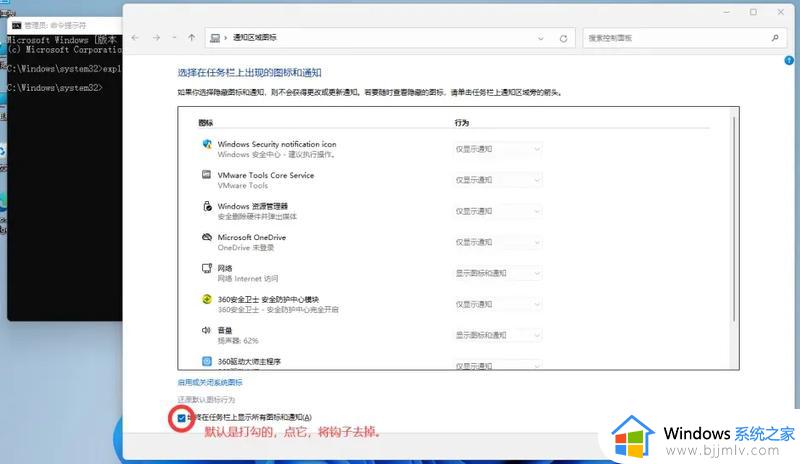Image resolution: width=800 pixels, height=464 pixels.
Task: Open behavior dropdown for VMware Tools Core Service
Action: pos(497,180)
